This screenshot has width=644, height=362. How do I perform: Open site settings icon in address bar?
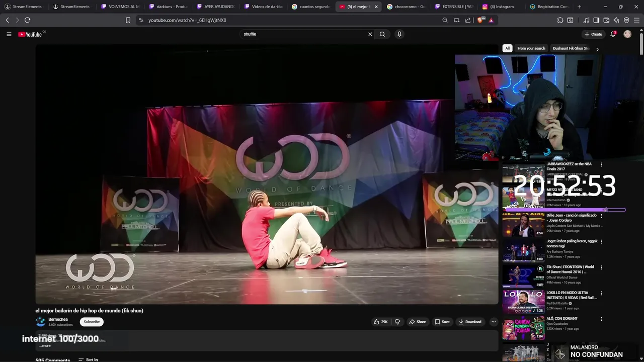pos(141,20)
